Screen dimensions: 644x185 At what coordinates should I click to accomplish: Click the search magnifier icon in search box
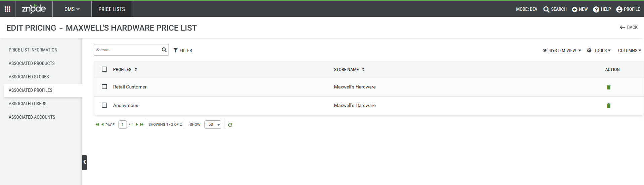[164, 50]
